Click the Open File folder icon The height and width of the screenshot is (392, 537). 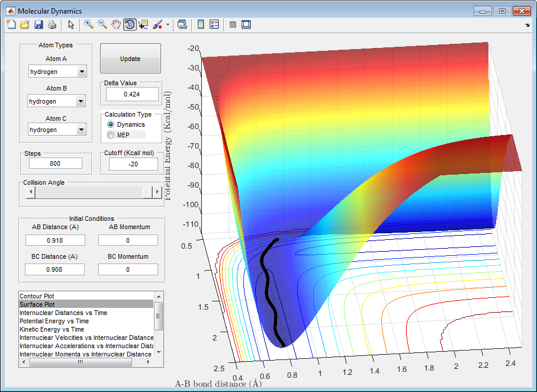point(25,24)
